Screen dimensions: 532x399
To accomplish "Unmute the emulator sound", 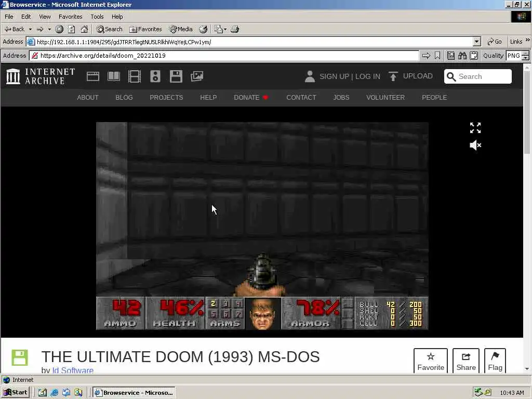I will 475,145.
